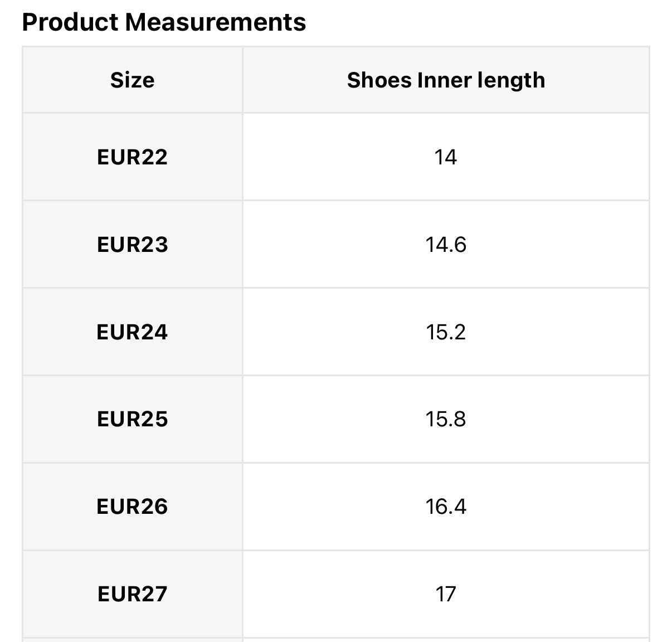Screen dimensions: 672x642
Task: Click the 17 inner length value
Action: point(446,594)
